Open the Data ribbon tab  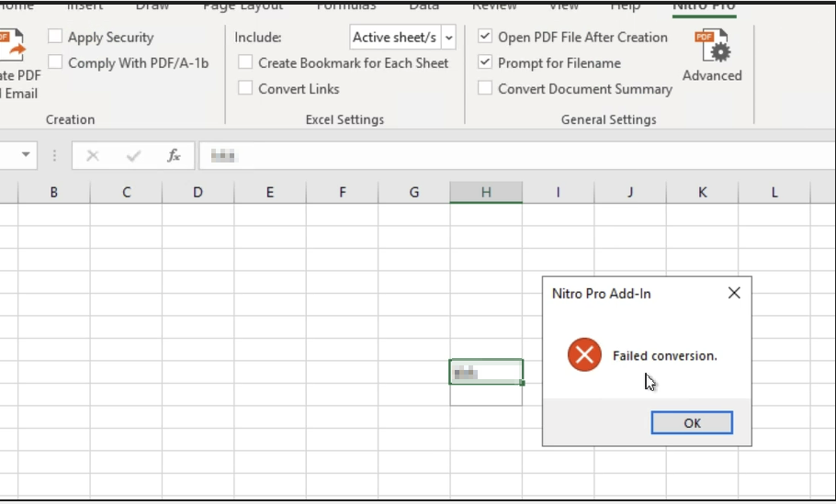424,6
